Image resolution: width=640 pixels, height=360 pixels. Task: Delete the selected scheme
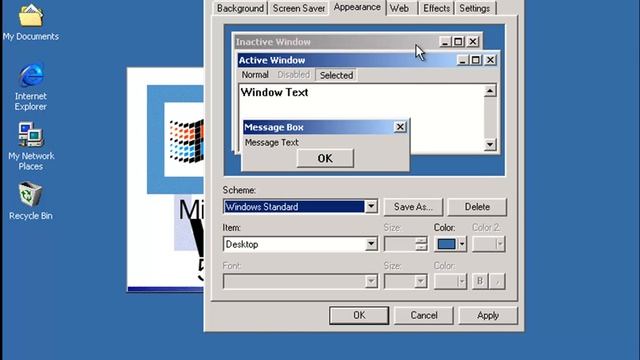click(477, 207)
